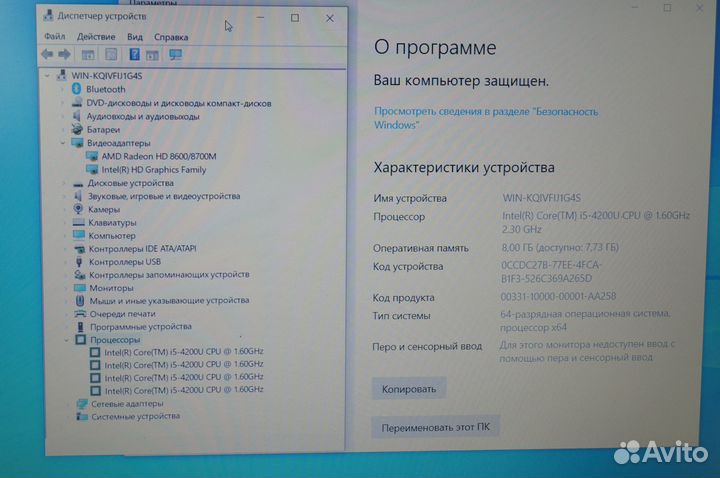This screenshot has width=720, height=478.
Task: Click the Help question mark toolbar icon
Action: [x=134, y=54]
